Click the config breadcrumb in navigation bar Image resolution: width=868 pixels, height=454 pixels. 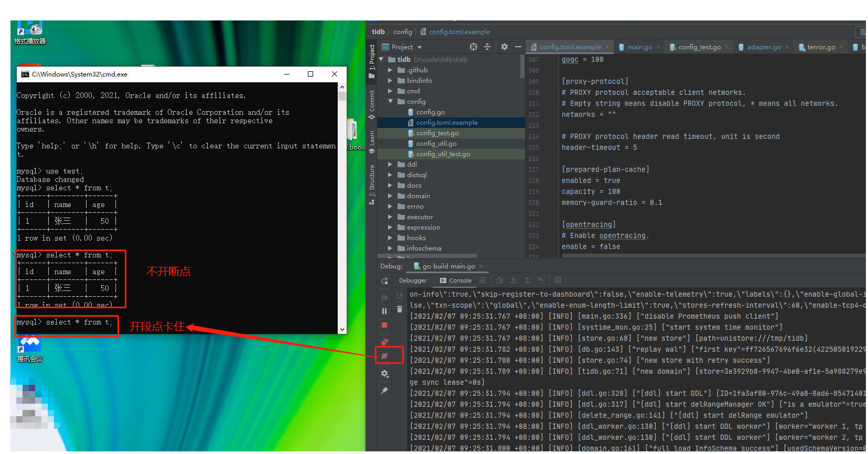pyautogui.click(x=402, y=32)
